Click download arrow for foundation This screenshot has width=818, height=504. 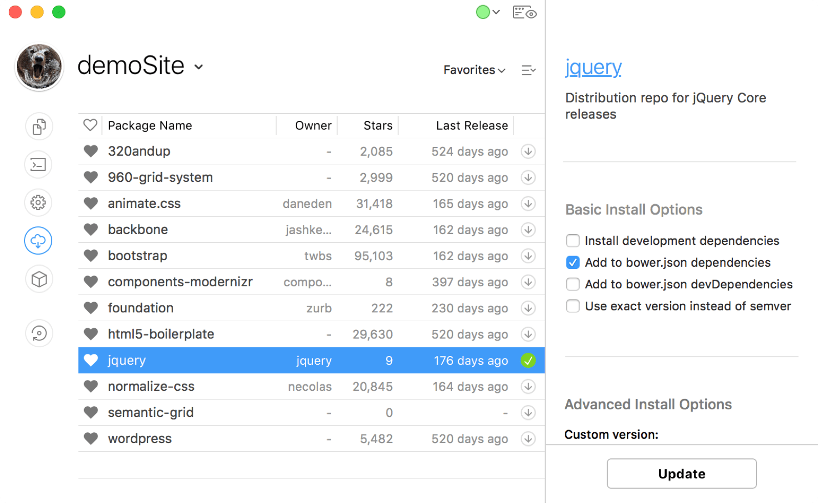point(528,308)
